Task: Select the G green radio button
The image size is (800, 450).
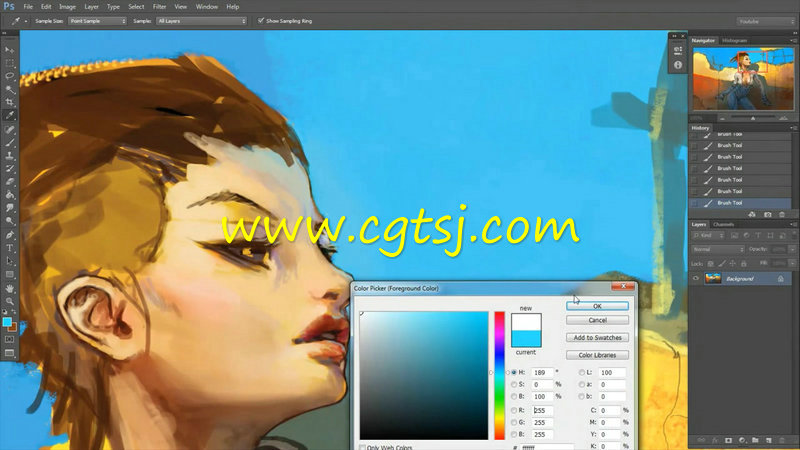Action: click(514, 422)
